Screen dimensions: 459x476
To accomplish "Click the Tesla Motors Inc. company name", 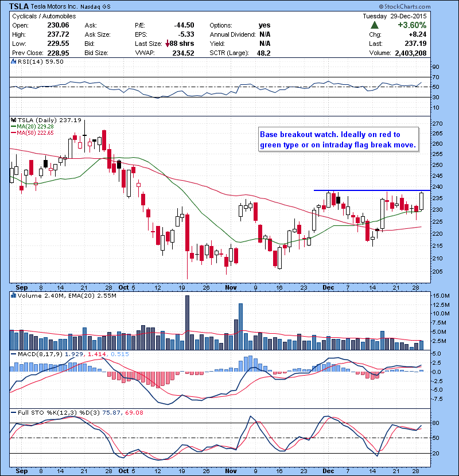I will coord(55,7).
